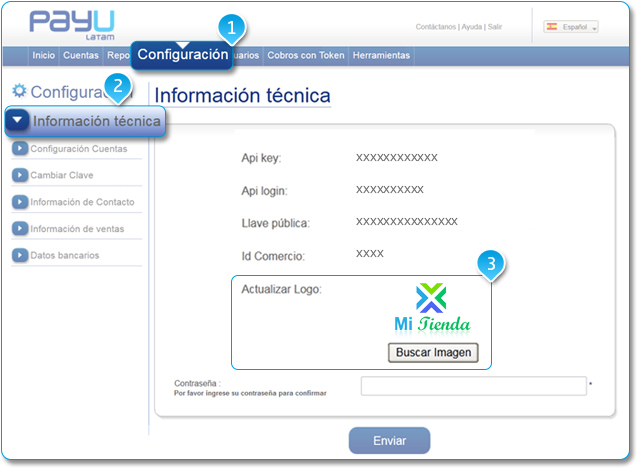Open the Español language dropdown
Image resolution: width=641 pixels, height=474 pixels.
[571, 27]
